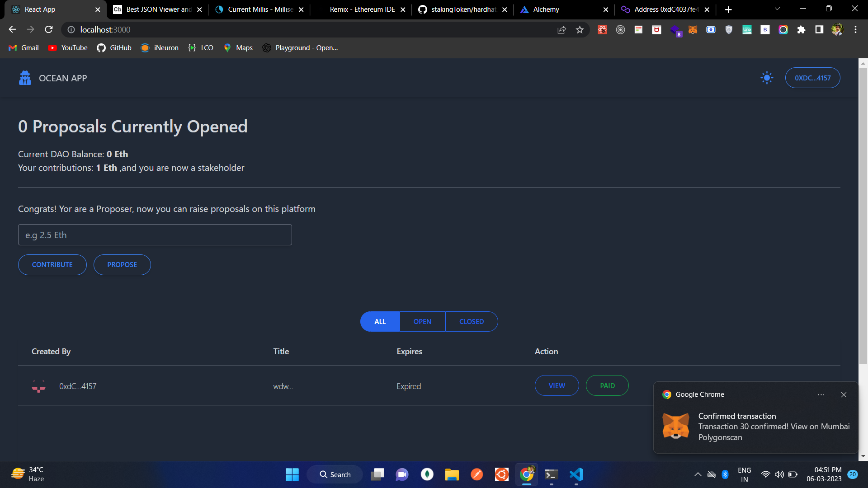Screen dimensions: 868x488
Task: Click the MetaMask fox in the notification
Action: tap(675, 426)
